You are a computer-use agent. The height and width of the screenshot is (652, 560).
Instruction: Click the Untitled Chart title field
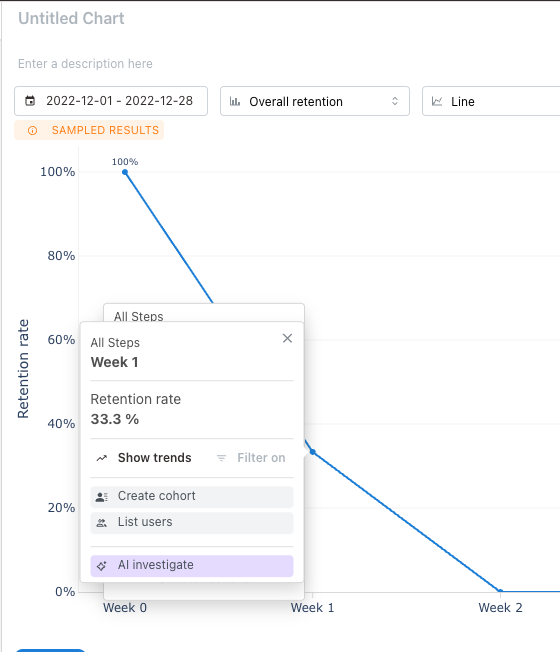click(x=71, y=18)
